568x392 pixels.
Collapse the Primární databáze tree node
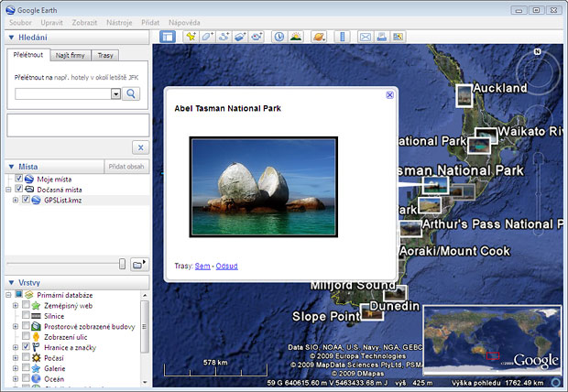[8, 295]
